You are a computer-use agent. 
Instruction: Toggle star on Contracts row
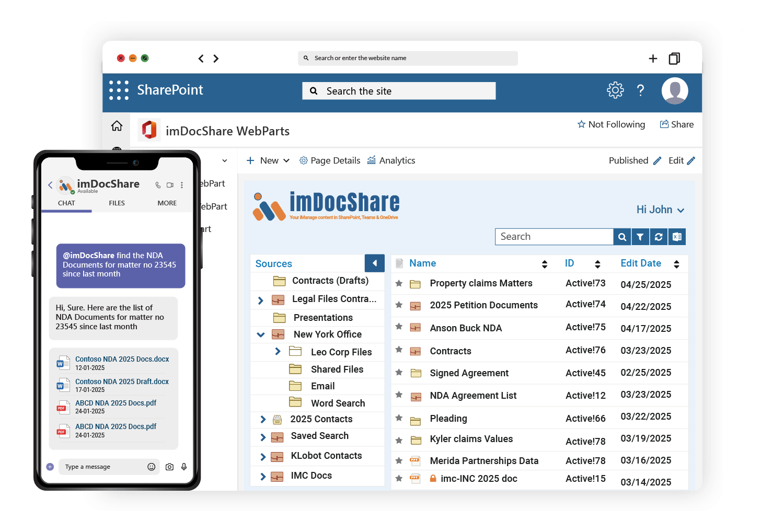399,350
